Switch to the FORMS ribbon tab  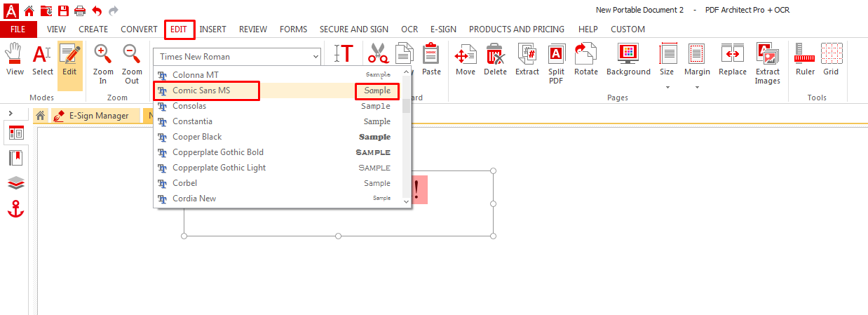click(293, 29)
